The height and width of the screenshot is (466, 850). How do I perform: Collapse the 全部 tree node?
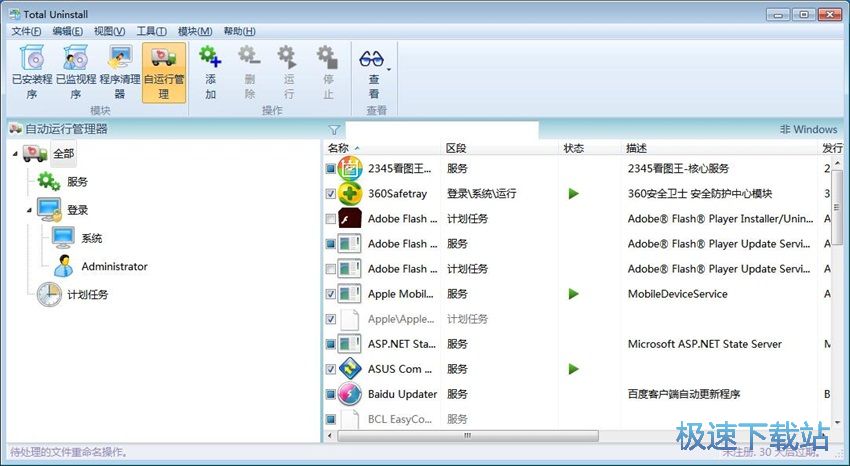click(15, 154)
